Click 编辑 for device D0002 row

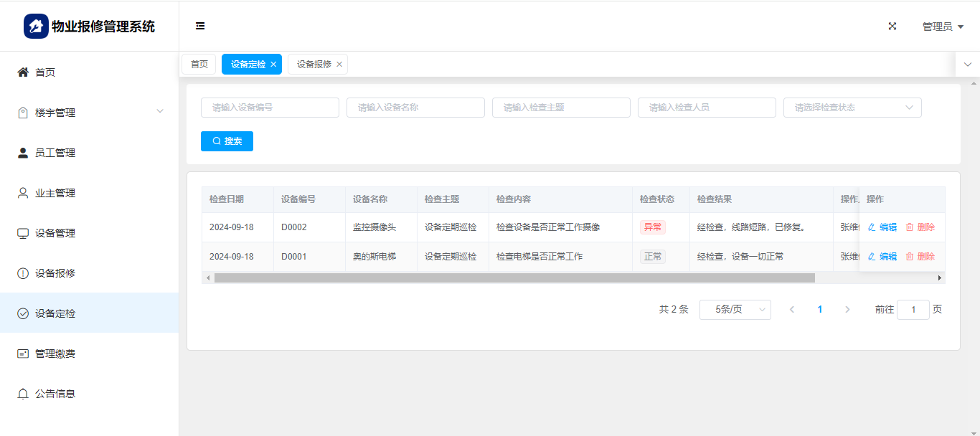tap(882, 227)
